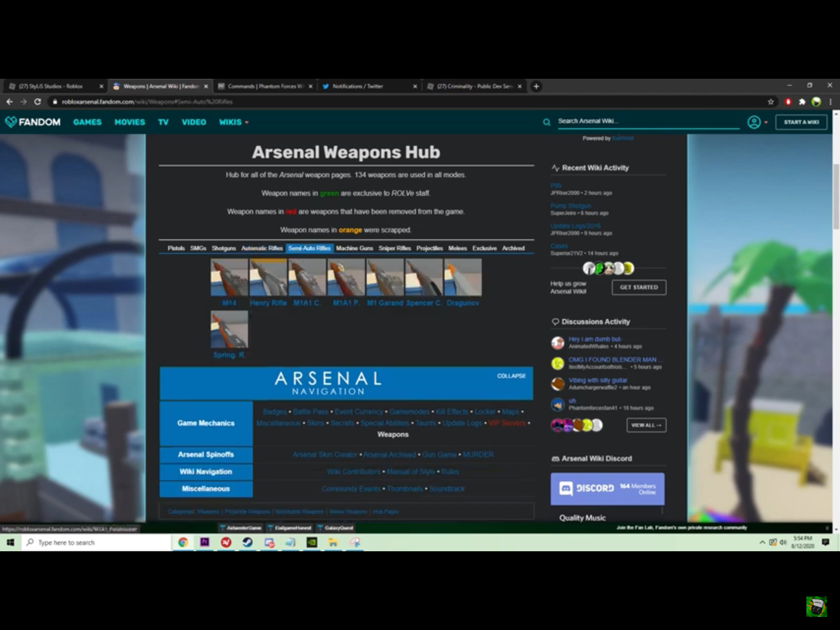Open Steam from the taskbar

pos(247,543)
